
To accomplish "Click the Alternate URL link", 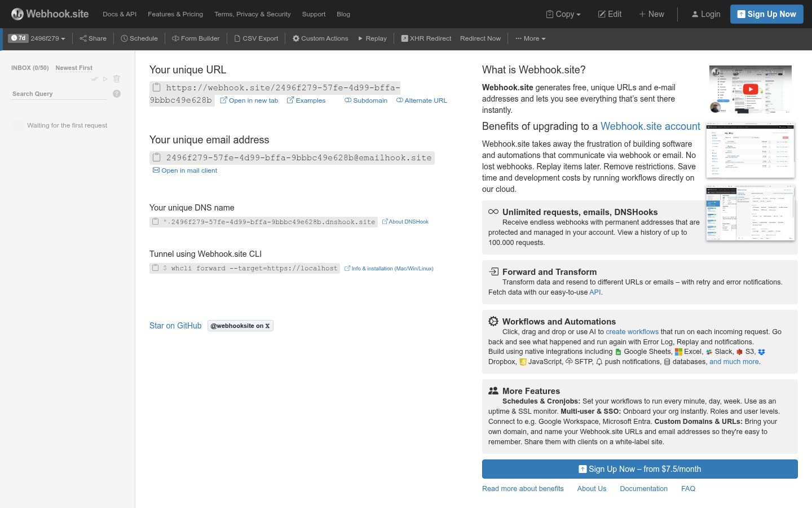I will point(422,100).
